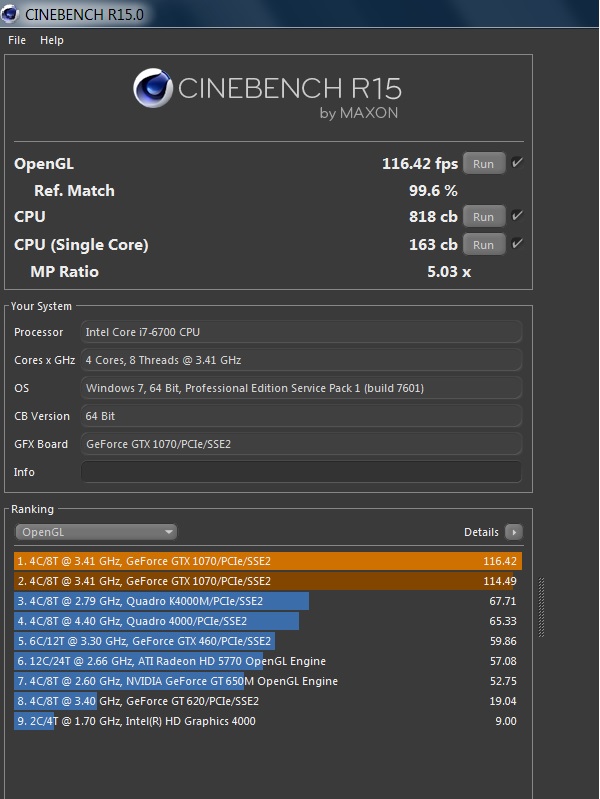Select ranking entry Quadro K4000M

pos(268,601)
